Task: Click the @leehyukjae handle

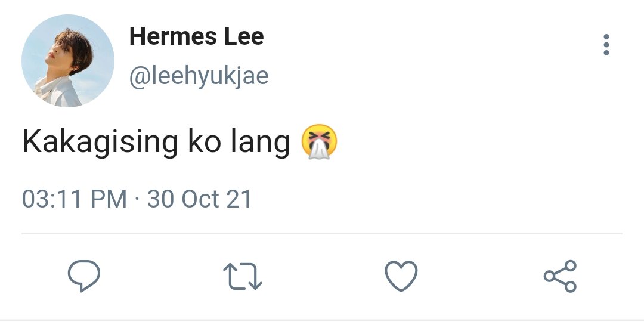Action: click(199, 76)
